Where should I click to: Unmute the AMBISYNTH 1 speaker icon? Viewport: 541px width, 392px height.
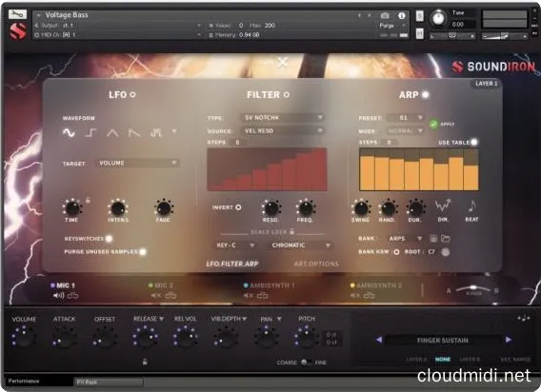coord(249,296)
